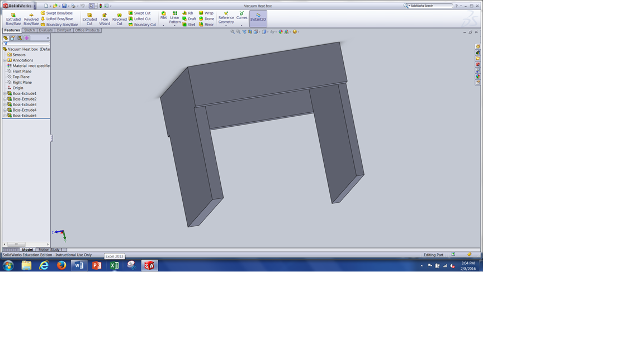Open Reference Geometry options
Image resolution: width=644 pixels, height=362 pixels.
[226, 18]
